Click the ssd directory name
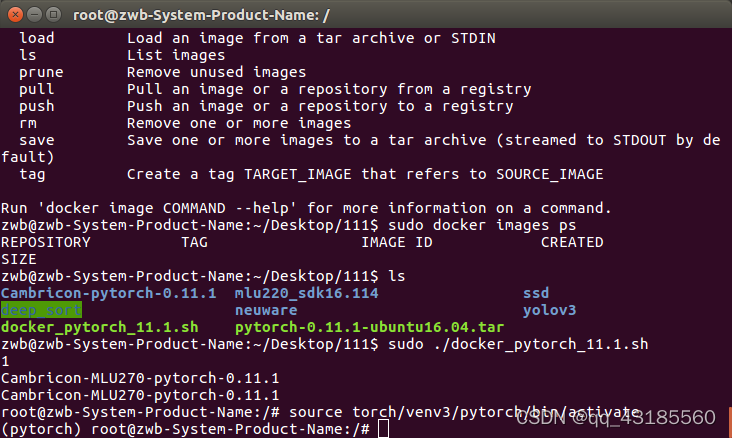The width and height of the screenshot is (732, 438). [x=536, y=293]
